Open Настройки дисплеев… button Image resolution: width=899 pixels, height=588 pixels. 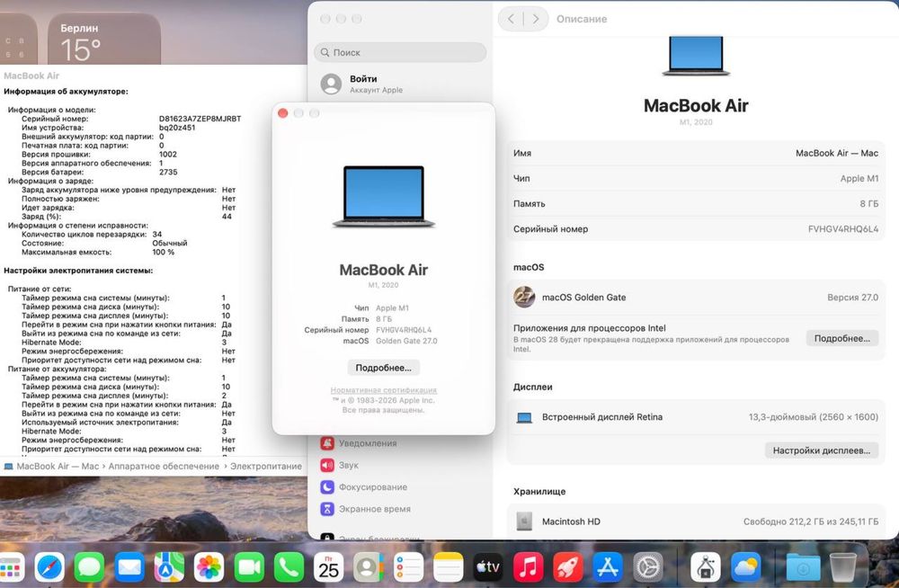pyautogui.click(x=821, y=450)
